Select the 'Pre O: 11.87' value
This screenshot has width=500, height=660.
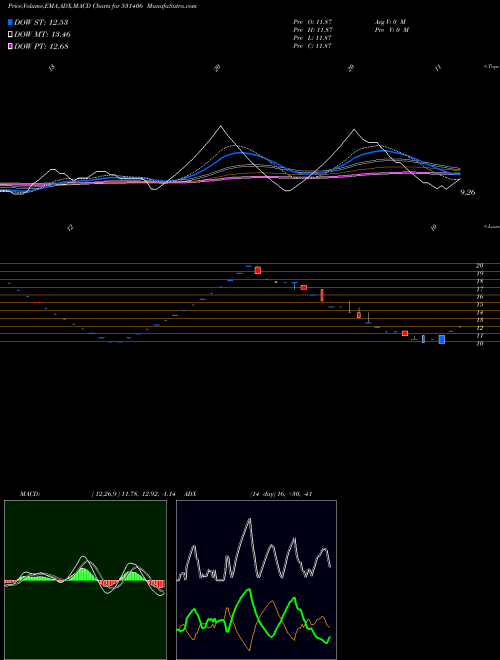point(313,22)
